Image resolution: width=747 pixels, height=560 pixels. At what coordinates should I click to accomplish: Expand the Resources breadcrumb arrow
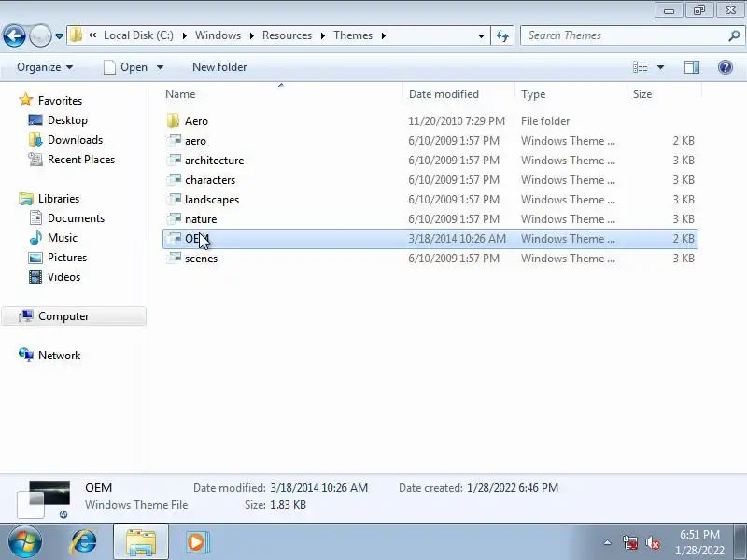pyautogui.click(x=322, y=35)
